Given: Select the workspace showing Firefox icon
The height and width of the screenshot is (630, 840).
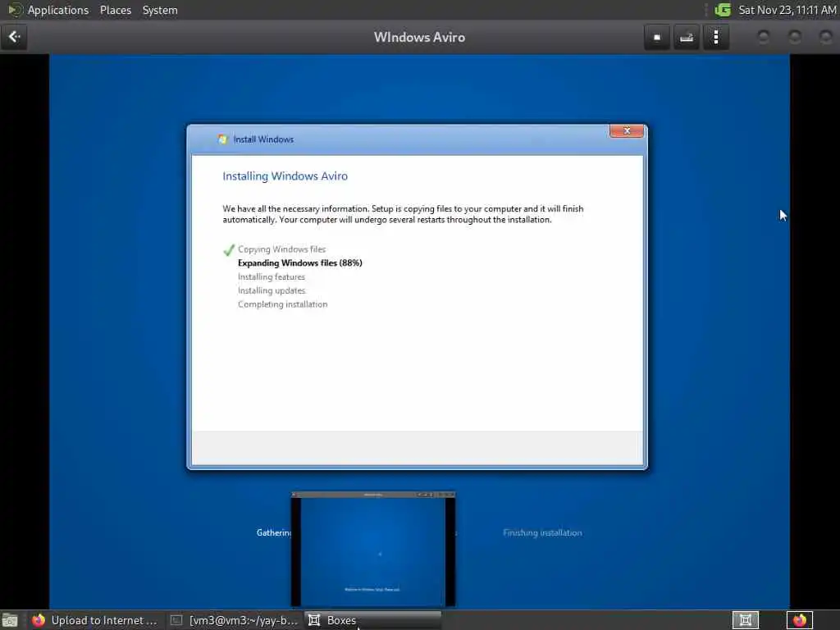Looking at the screenshot, I should (x=799, y=620).
